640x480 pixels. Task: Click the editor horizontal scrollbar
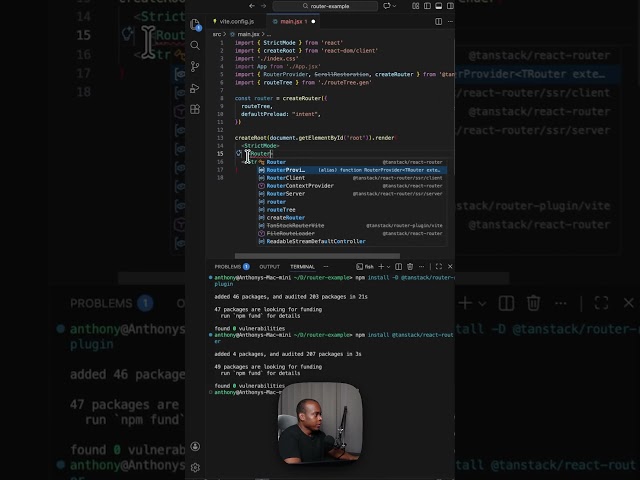click(317, 256)
